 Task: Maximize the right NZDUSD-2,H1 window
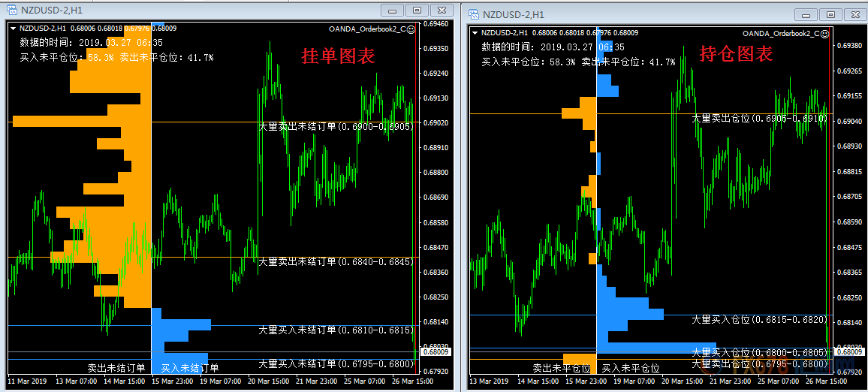click(830, 15)
